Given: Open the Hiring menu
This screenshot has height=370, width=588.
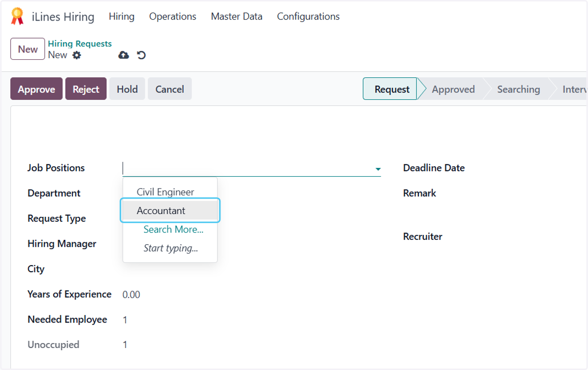Looking at the screenshot, I should coord(122,16).
